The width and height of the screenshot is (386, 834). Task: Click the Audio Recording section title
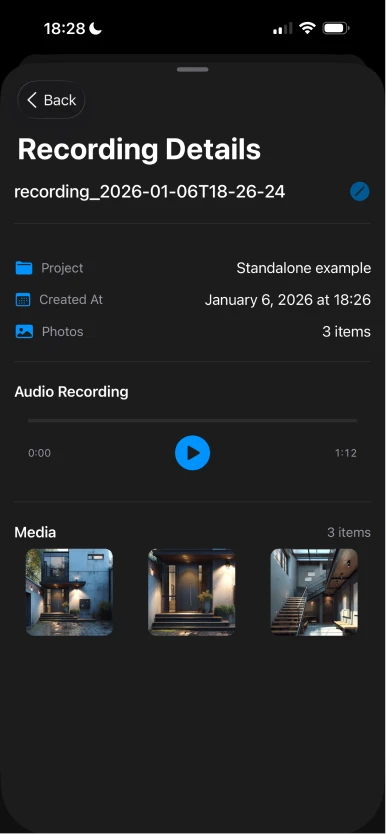tap(71, 392)
